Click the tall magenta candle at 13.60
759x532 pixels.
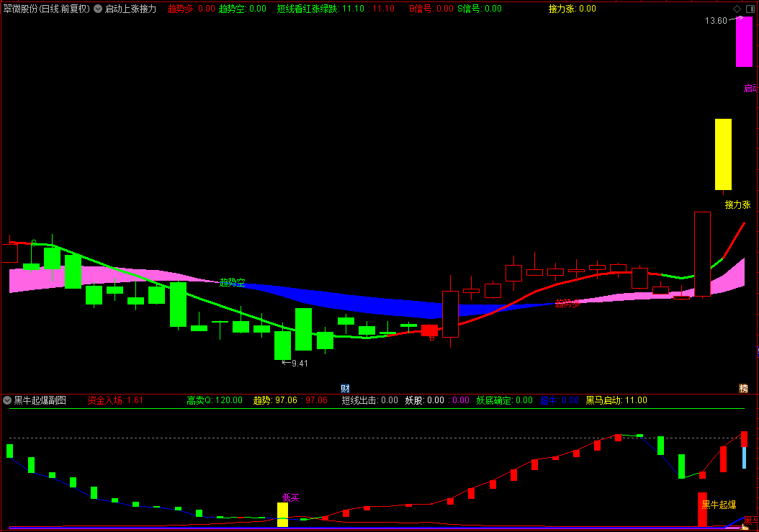(744, 42)
